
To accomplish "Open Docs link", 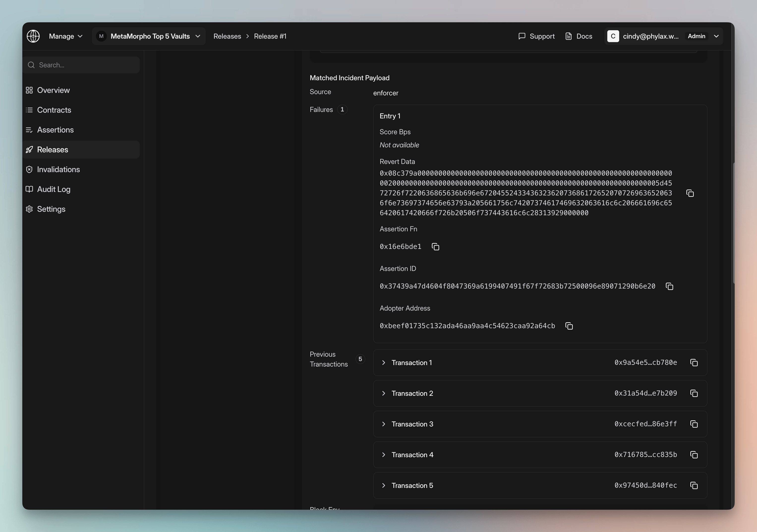I will click(x=579, y=36).
